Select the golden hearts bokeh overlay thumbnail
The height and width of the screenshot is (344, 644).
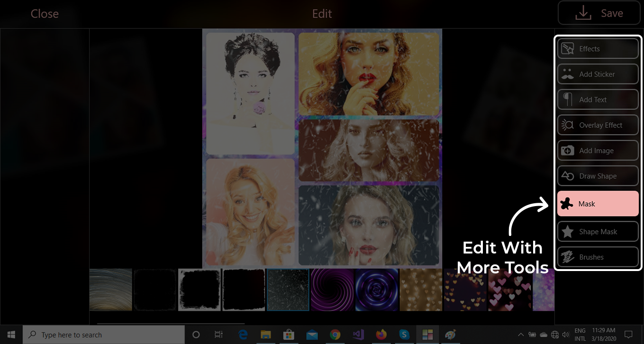click(421, 290)
